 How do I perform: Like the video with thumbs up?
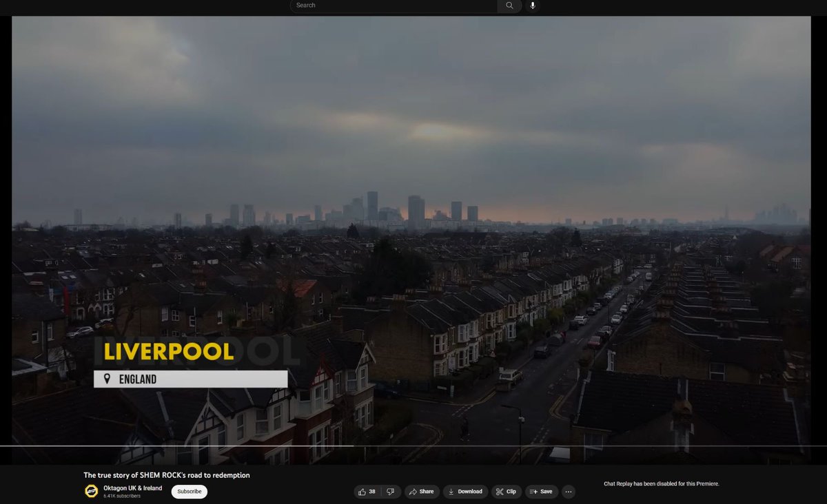coord(367,492)
